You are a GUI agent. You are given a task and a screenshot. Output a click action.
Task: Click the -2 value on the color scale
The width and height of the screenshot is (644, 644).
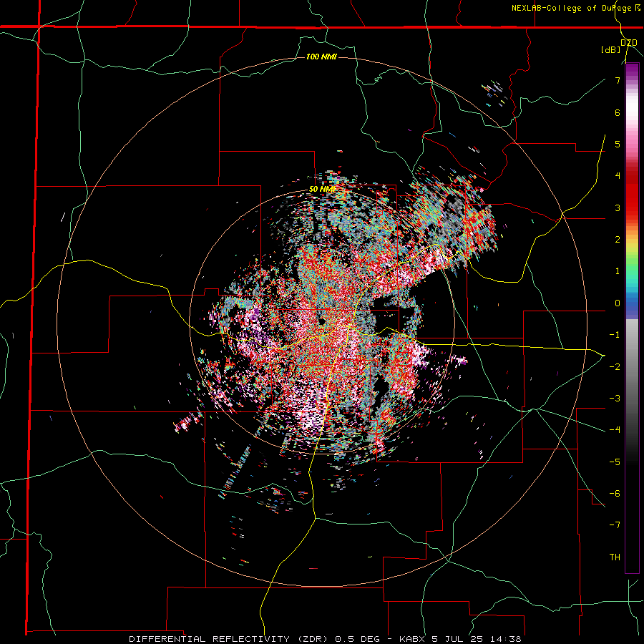pyautogui.click(x=615, y=366)
